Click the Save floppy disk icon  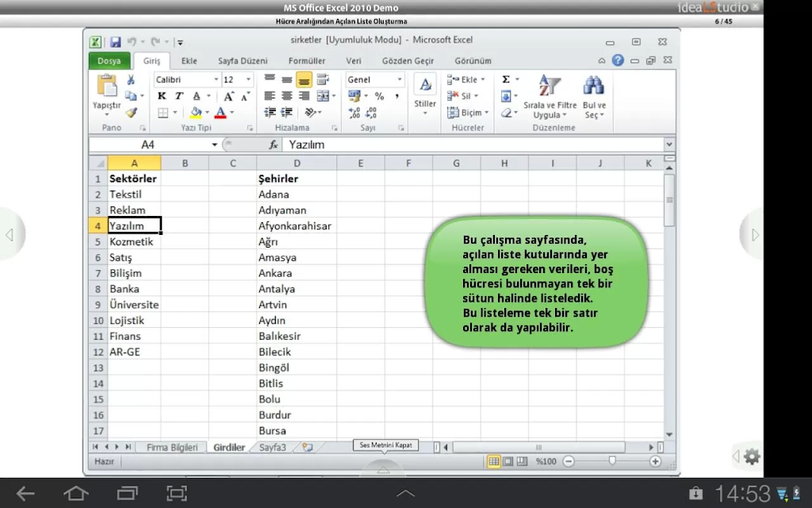point(115,42)
